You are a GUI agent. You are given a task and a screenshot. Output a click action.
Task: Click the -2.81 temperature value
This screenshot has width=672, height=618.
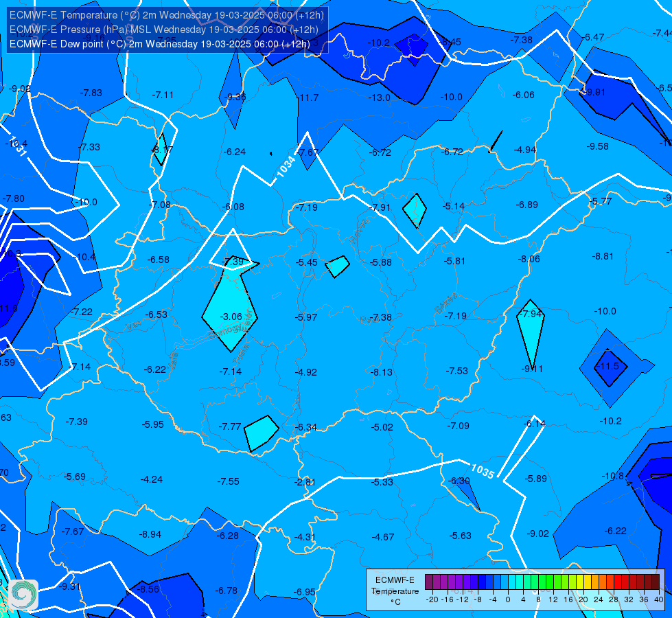pyautogui.click(x=305, y=482)
